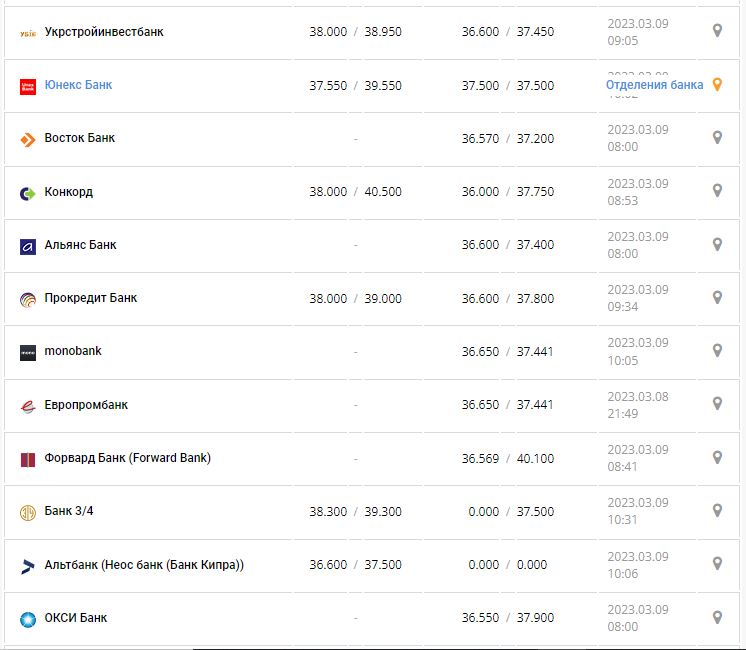Click the map pin for Европромбанк
This screenshot has width=746, height=650.
click(x=717, y=404)
